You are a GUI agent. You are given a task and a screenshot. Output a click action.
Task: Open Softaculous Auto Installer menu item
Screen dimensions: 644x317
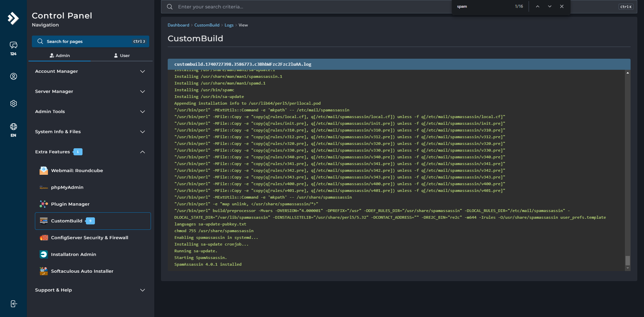click(93, 271)
